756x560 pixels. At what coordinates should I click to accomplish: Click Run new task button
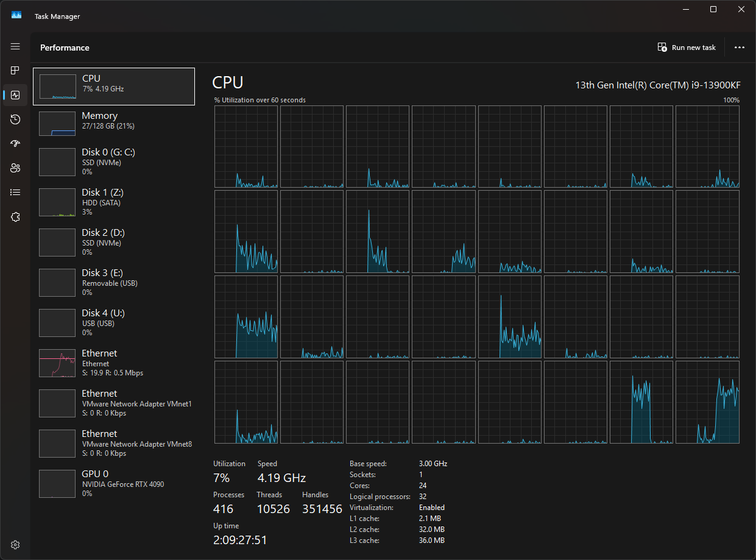tap(687, 48)
